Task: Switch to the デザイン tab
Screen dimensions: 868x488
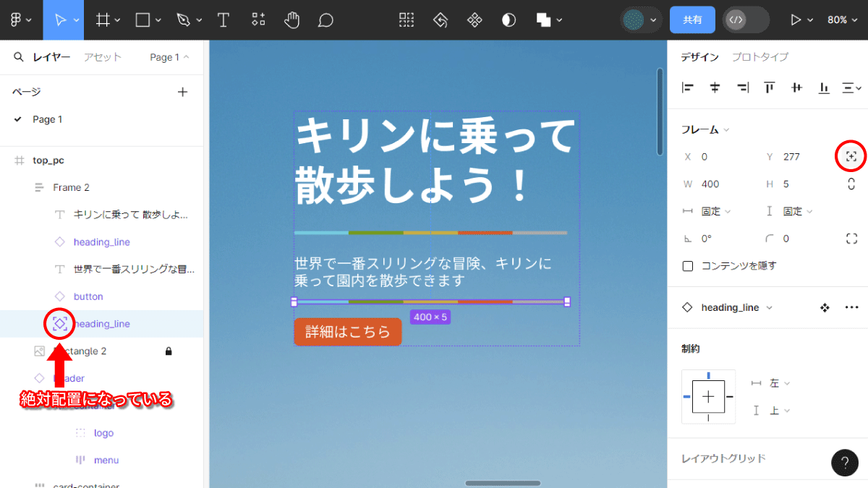Action: click(700, 57)
